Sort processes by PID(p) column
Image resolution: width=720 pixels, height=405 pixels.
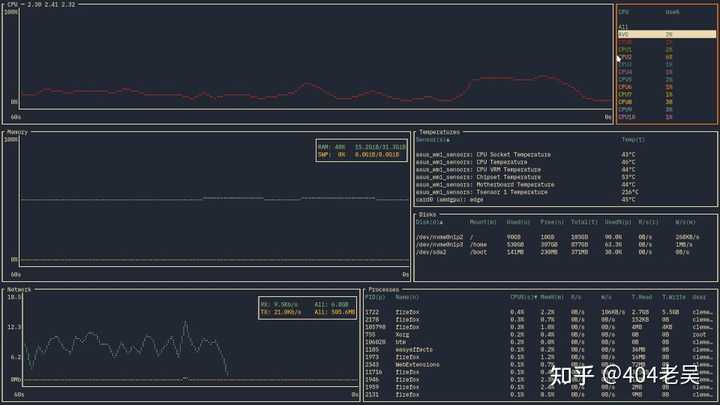pyautogui.click(x=375, y=297)
